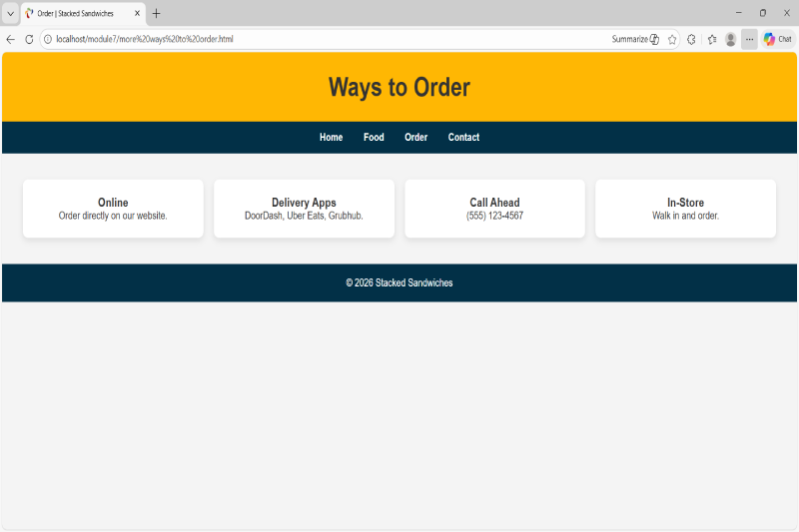Expand the tab actions dropdown arrow

(10, 13)
